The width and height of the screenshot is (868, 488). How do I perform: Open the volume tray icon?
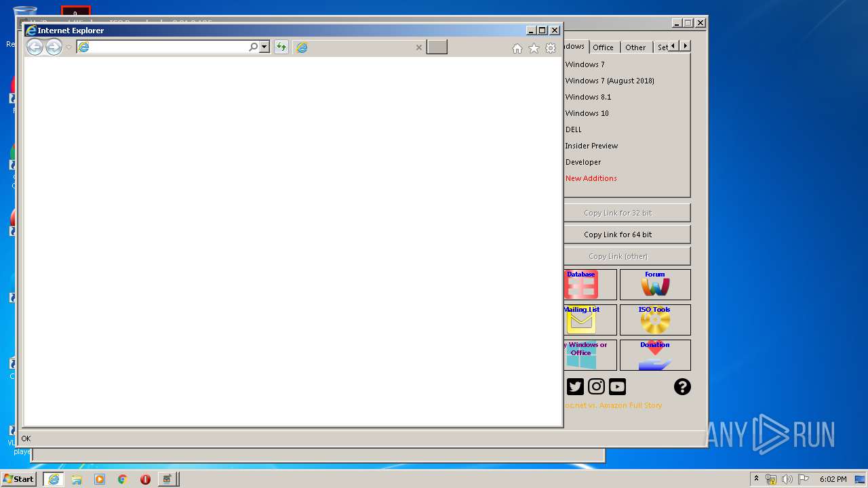787,479
